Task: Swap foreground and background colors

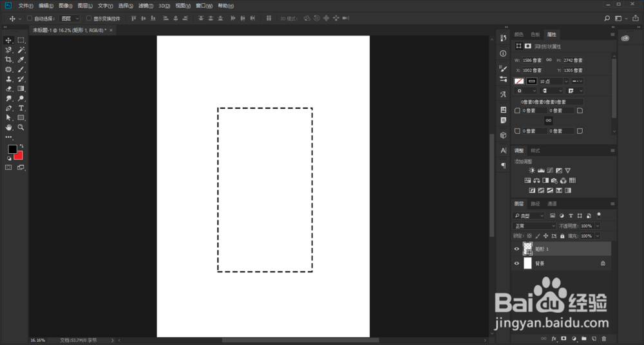Action: click(x=21, y=146)
